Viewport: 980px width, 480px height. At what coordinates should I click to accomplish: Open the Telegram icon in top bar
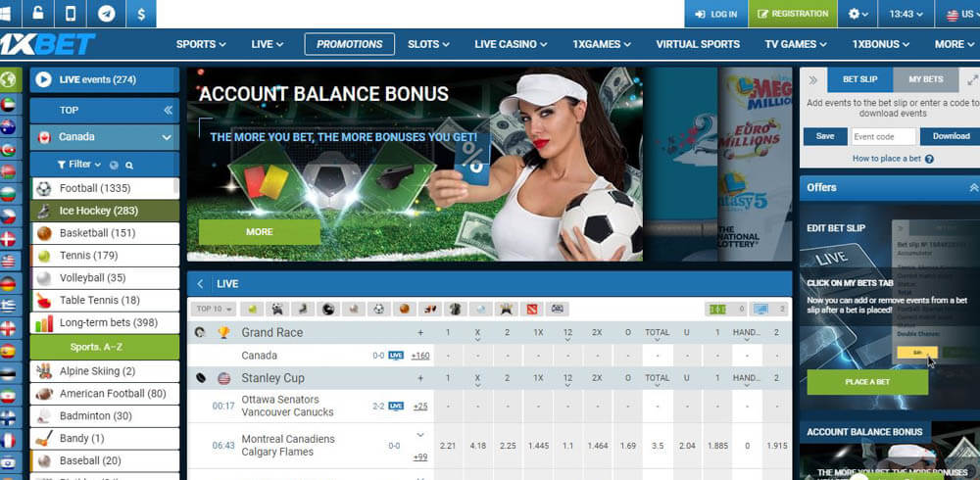coord(106,14)
